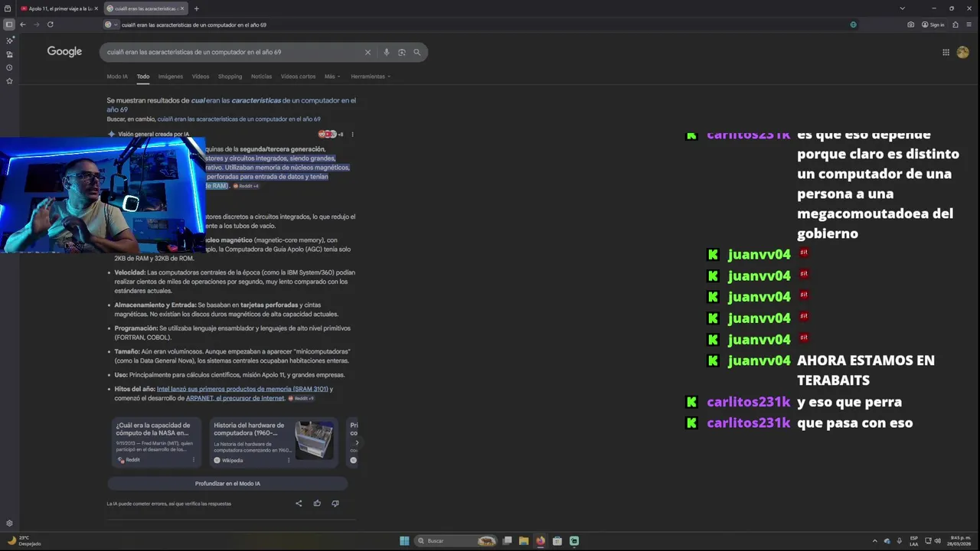Click the Windows taskbar Buscar search box

456,541
